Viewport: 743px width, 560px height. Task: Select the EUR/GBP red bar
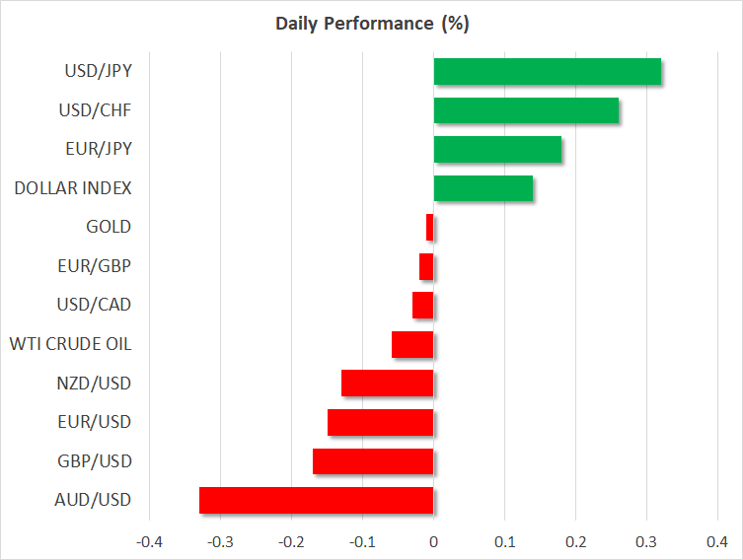(x=426, y=266)
